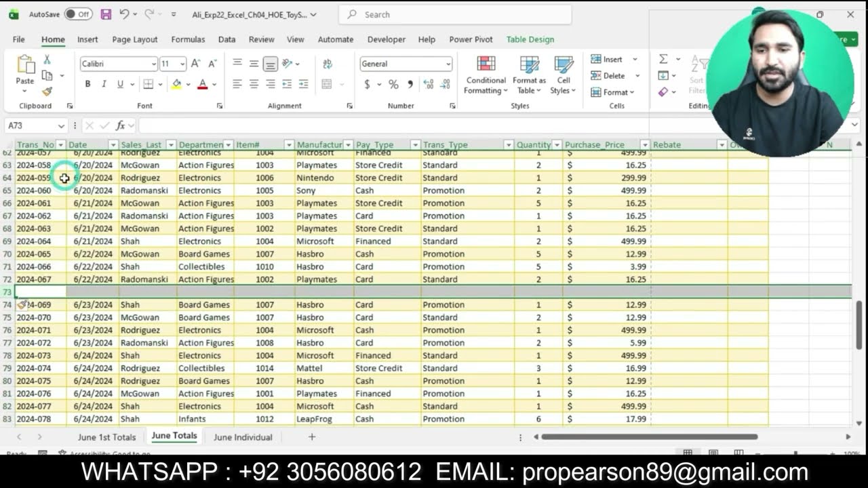868x488 pixels.
Task: Click the Save icon in title bar
Action: pyautogui.click(x=106, y=14)
